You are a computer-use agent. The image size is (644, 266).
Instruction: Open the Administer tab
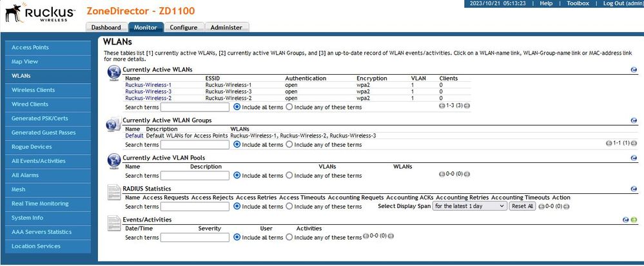pyautogui.click(x=226, y=28)
